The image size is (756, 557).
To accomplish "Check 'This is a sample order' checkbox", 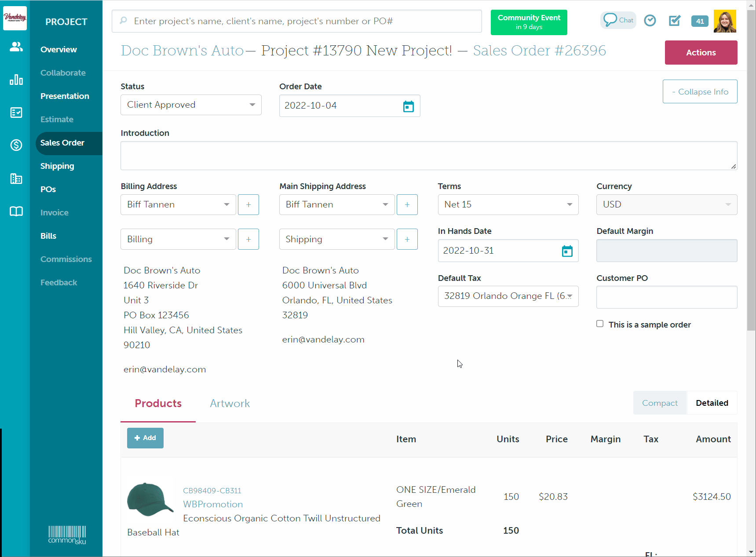I will 600,324.
